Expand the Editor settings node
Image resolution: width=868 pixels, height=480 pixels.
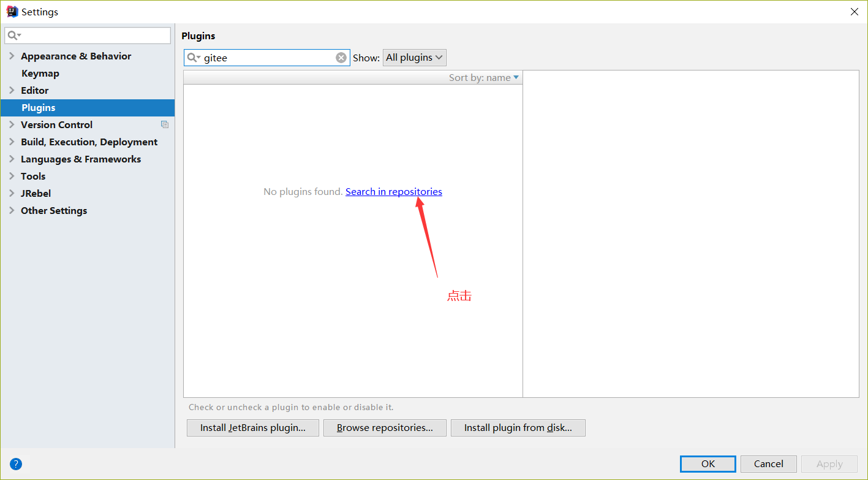tap(12, 90)
